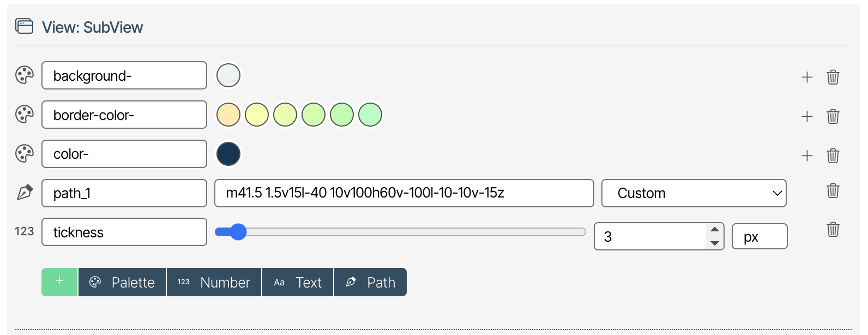The image size is (868, 335).
Task: Add a new Palette variable
Action: pyautogui.click(x=122, y=282)
